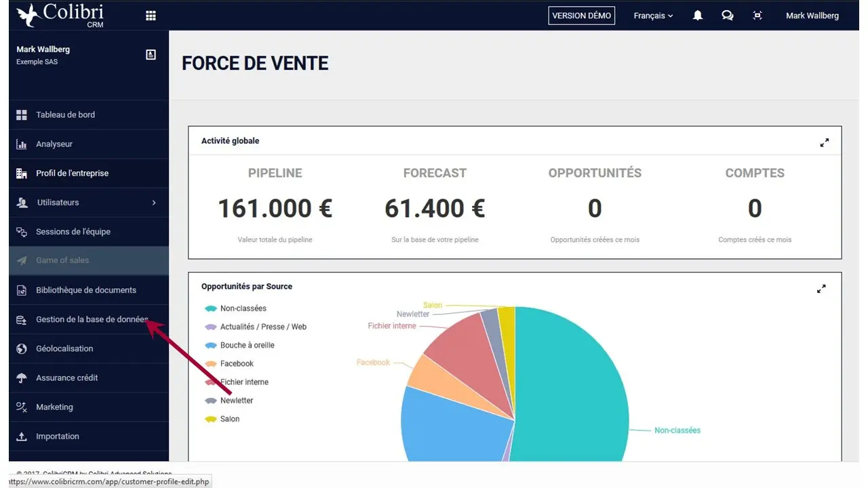The image size is (868, 488).
Task: Open Assurance crédit menu item
Action: click(x=89, y=378)
